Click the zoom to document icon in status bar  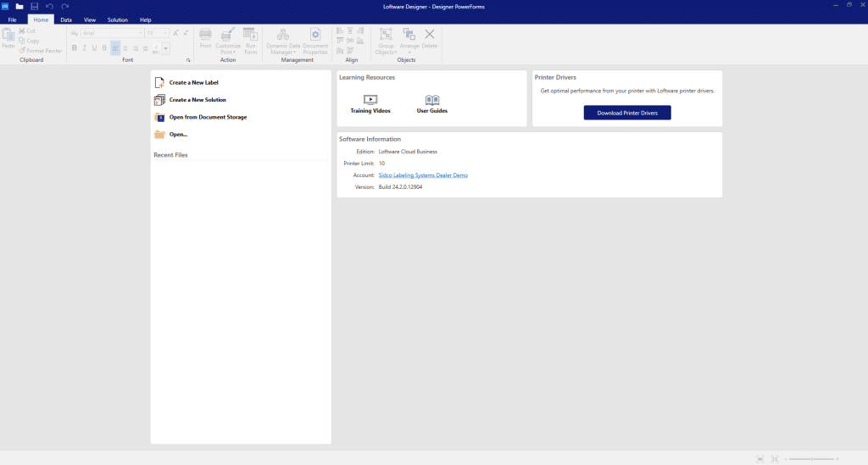pos(760,459)
